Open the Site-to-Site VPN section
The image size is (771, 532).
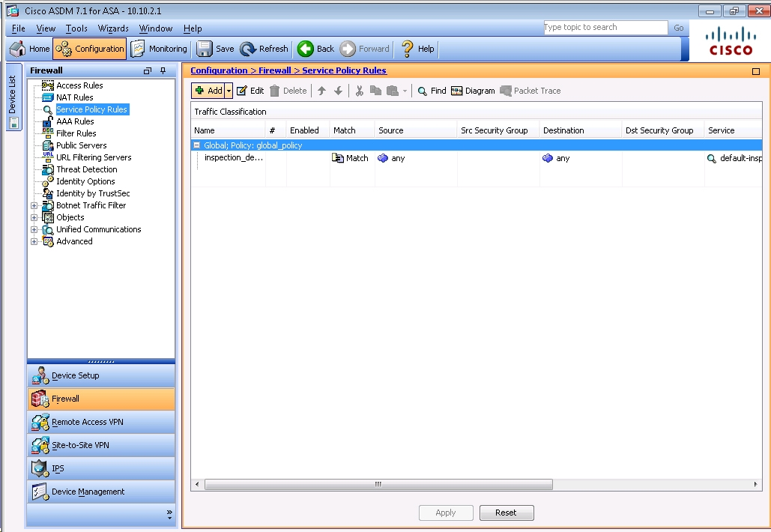pos(101,445)
